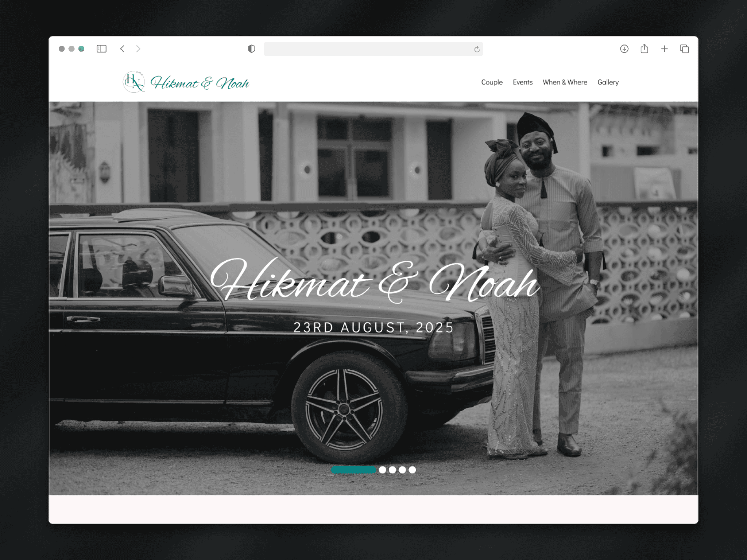Switch to third carousel slide dot
747x560 pixels.
(x=392, y=470)
